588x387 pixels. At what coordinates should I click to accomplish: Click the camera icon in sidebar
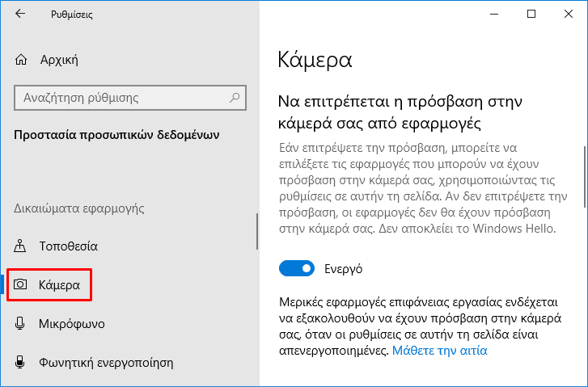pos(20,284)
